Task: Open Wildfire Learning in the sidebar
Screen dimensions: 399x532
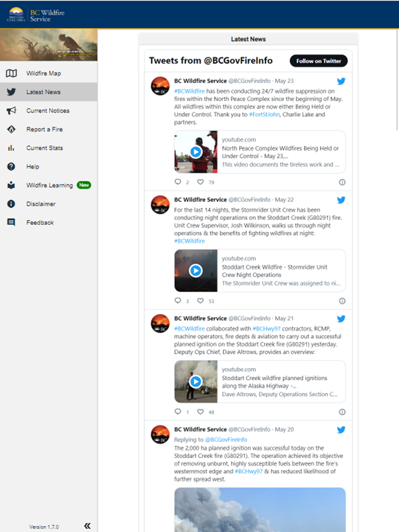Action: pyautogui.click(x=48, y=185)
